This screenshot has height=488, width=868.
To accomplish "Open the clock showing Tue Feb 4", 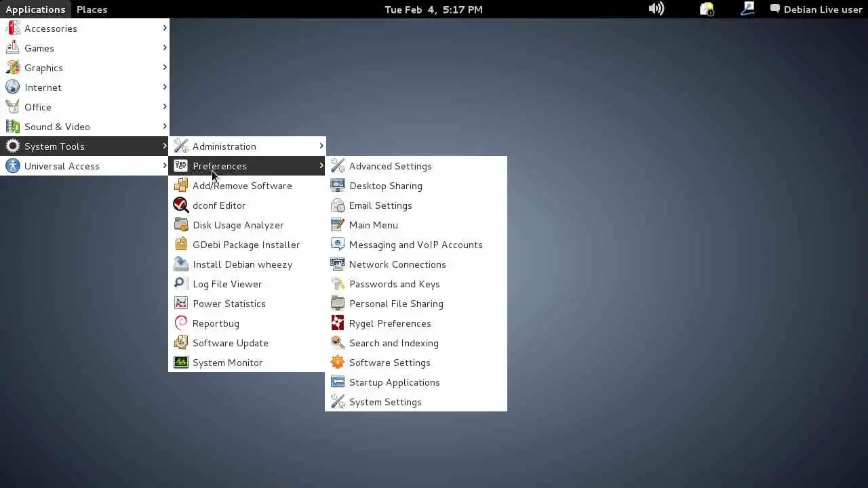I will (x=433, y=9).
